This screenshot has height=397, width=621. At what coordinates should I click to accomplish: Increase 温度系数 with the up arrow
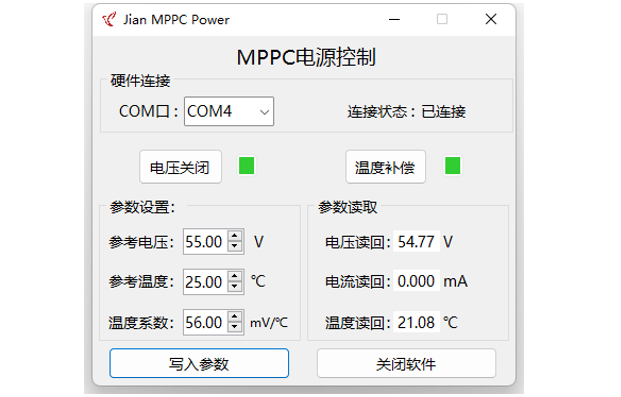pyautogui.click(x=235, y=316)
